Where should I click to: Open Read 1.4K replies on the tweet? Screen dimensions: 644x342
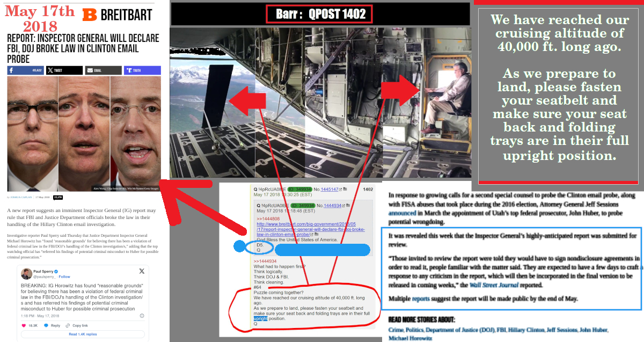(x=84, y=334)
